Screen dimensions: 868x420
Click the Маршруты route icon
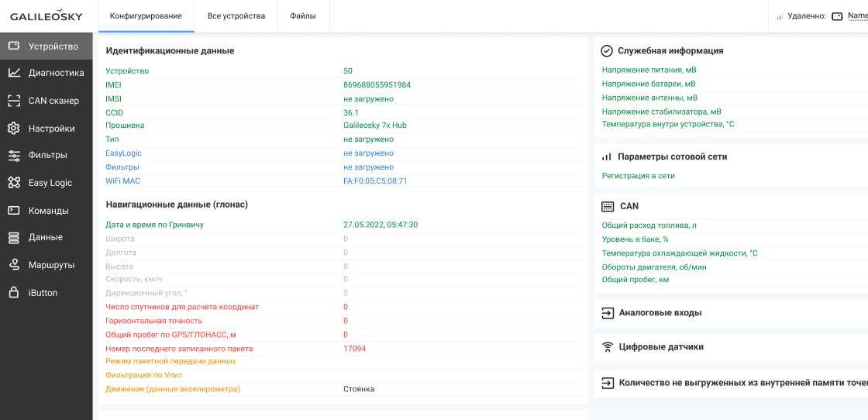pyautogui.click(x=14, y=265)
